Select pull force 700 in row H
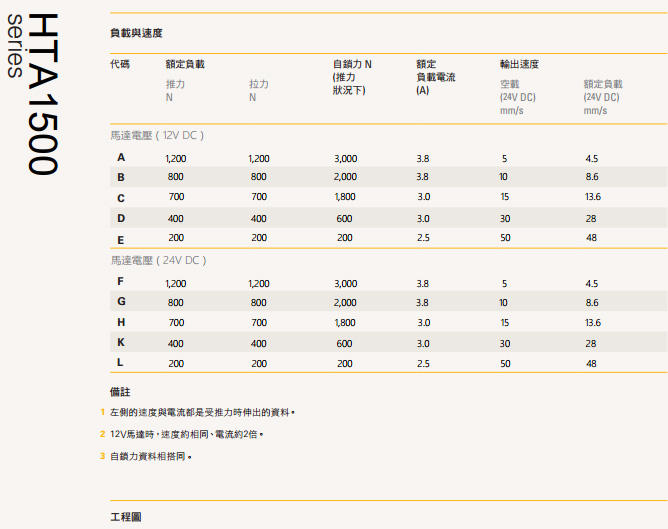The height and width of the screenshot is (529, 668). pos(259,322)
